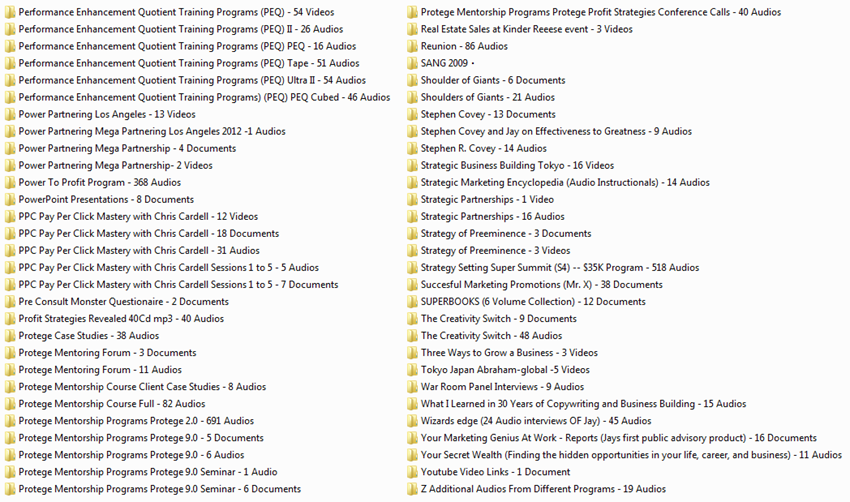Click folder icon beside Stephen Covey - 13 Documents
This screenshot has width=850, height=502.
click(412, 114)
